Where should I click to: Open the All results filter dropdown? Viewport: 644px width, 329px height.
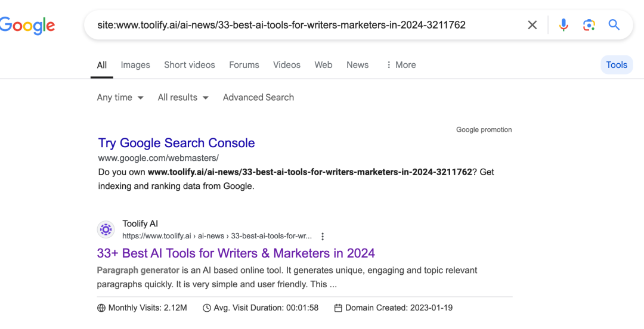183,97
